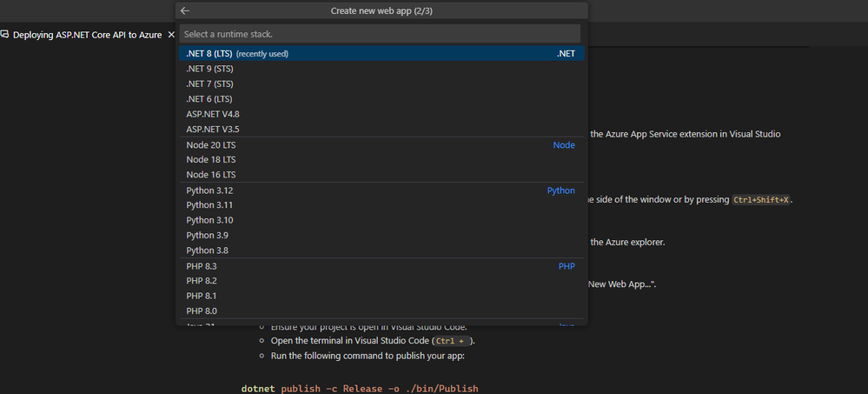Select .NET 8 (LTS) runtime
868x394 pixels.
pyautogui.click(x=382, y=54)
